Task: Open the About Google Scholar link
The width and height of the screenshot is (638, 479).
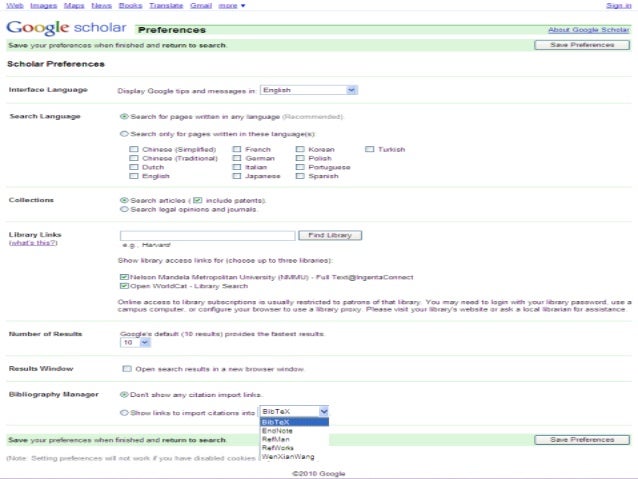Action: (588, 30)
